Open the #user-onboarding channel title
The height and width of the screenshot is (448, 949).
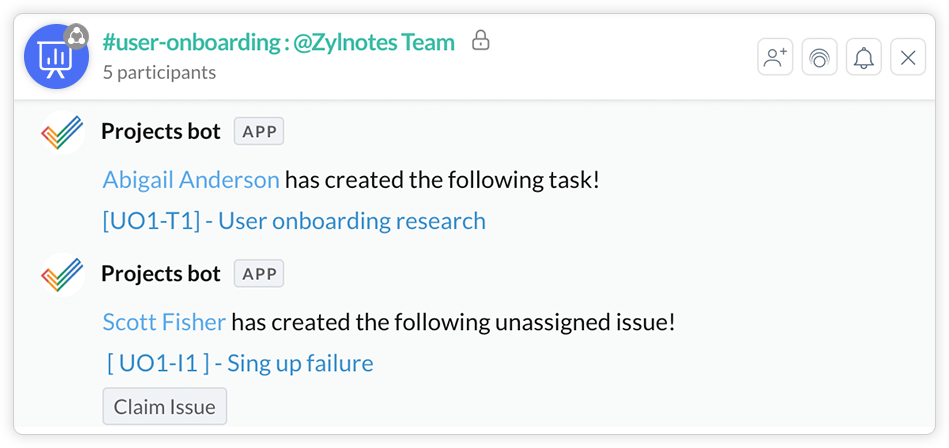pos(278,42)
